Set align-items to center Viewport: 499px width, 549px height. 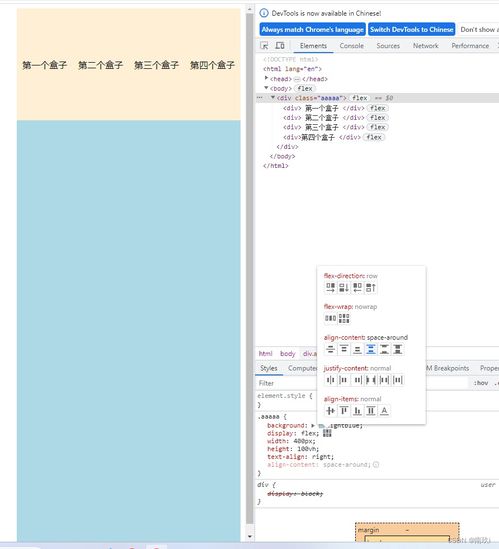click(330, 411)
